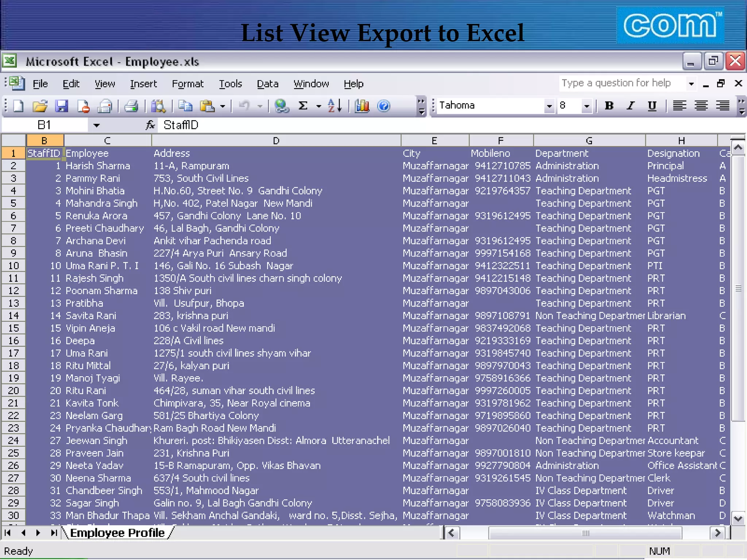Click the Undo arrow icon
Image resolution: width=747 pixels, height=560 pixels.
pyautogui.click(x=244, y=106)
